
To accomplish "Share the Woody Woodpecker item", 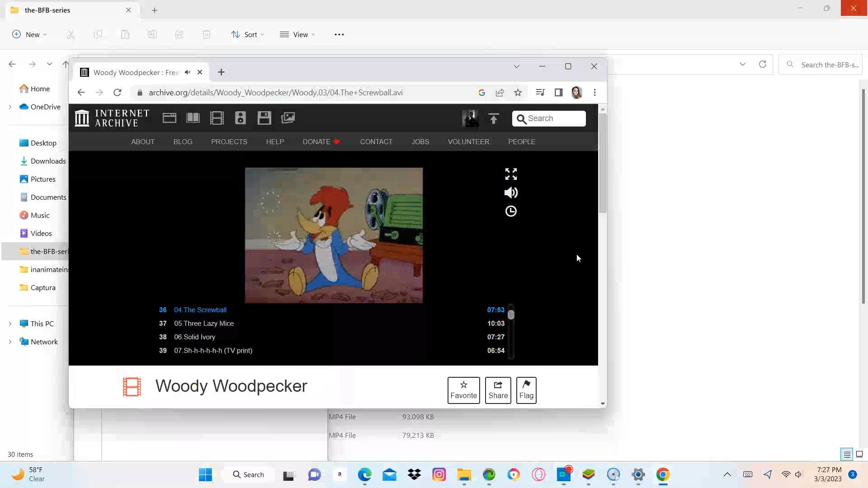I will (x=498, y=390).
